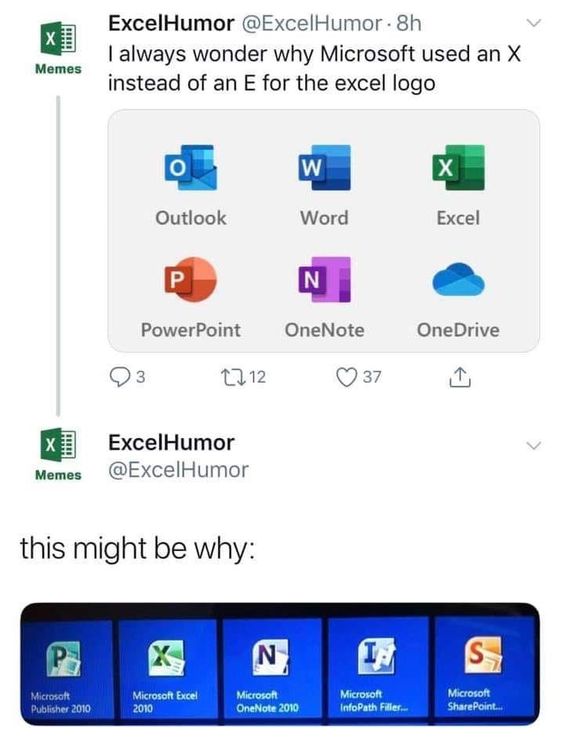Click the Microsoft Publisher 2010 tile
The image size is (564, 751).
68,669
